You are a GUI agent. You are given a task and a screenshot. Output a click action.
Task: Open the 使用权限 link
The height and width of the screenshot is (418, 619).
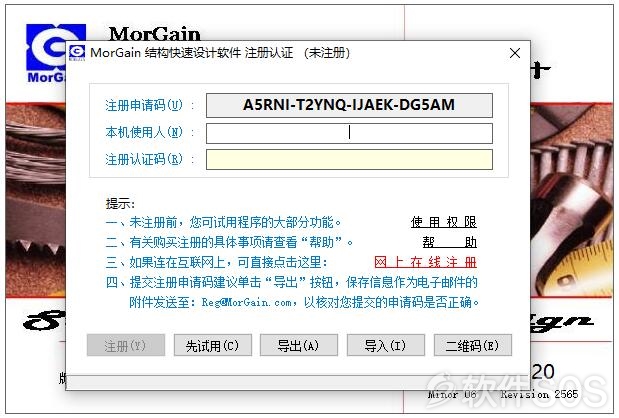tap(443, 222)
